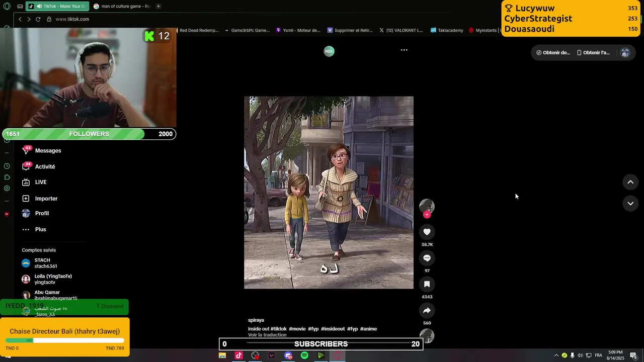Open the Opera GX logo menu
The image size is (644, 362).
(7, 7)
